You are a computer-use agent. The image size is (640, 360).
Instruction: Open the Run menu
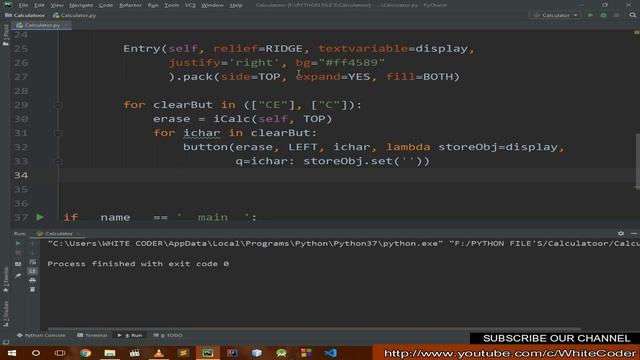coord(153,5)
